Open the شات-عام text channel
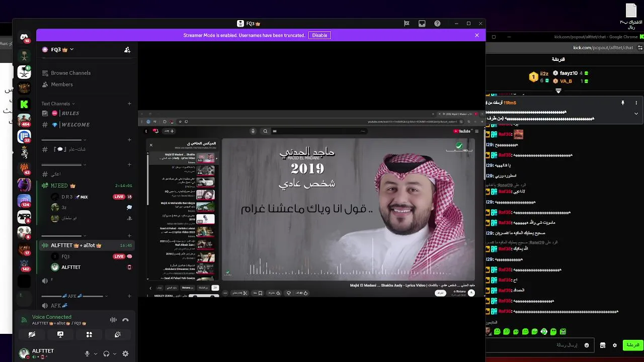 (x=86, y=149)
